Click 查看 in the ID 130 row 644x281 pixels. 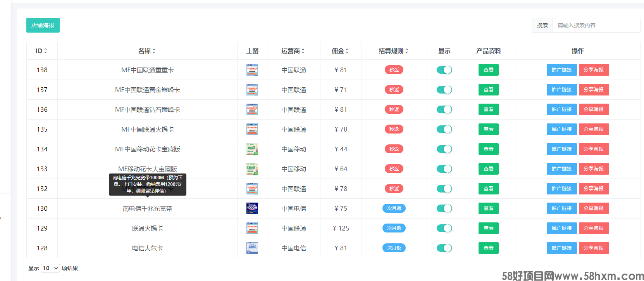489,208
